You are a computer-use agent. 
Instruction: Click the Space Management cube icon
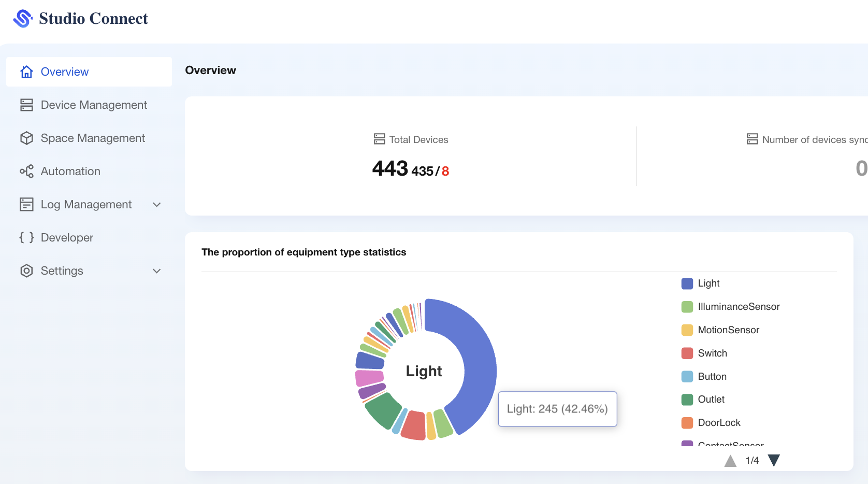(26, 138)
